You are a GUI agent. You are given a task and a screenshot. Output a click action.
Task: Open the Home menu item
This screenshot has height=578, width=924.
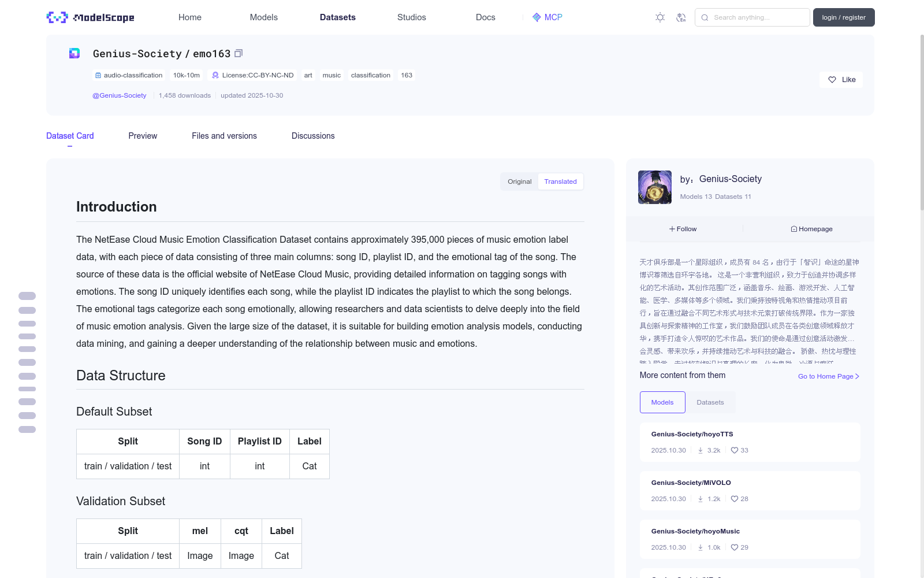[190, 17]
